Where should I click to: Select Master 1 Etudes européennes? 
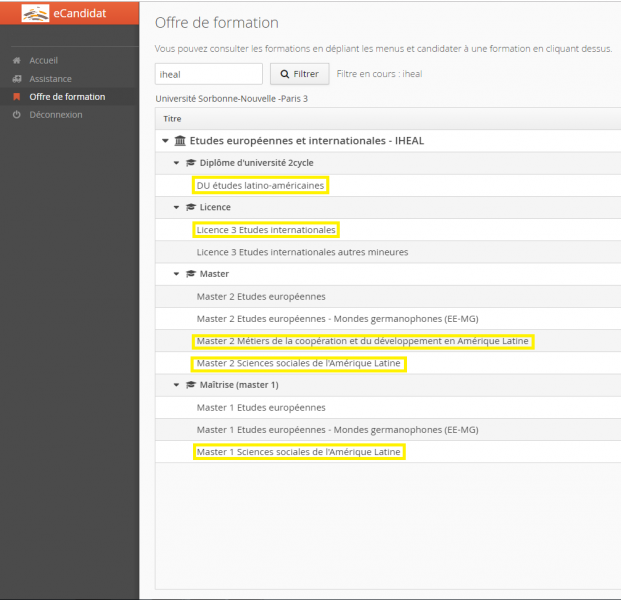click(x=261, y=408)
